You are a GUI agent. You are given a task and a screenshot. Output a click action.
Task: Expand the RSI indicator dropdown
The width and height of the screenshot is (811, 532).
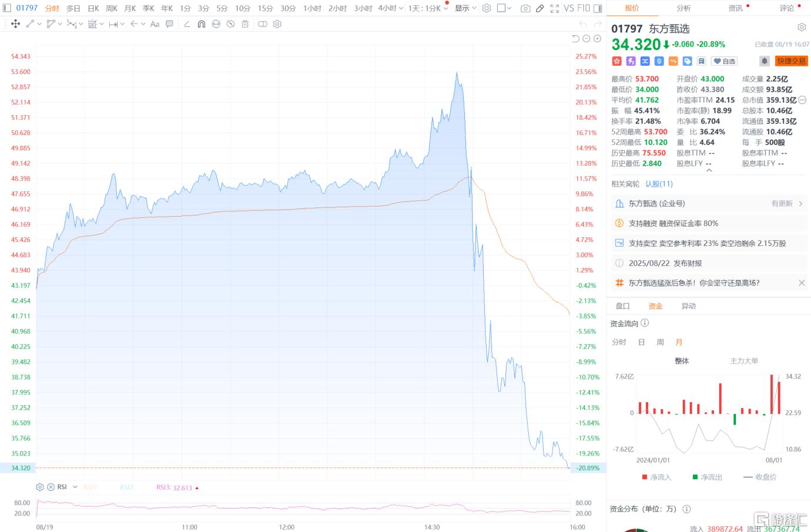point(75,487)
